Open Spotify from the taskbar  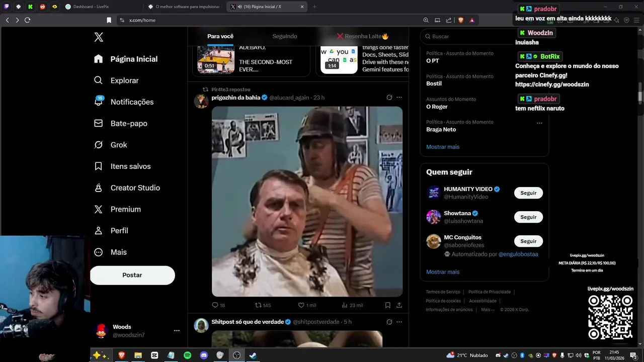pos(187,355)
